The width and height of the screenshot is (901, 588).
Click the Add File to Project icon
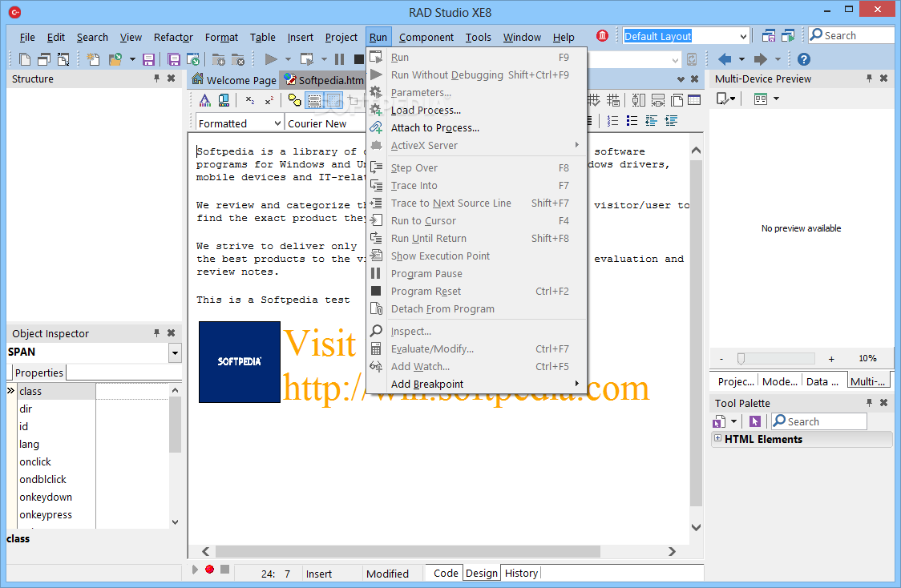pyautogui.click(x=218, y=59)
